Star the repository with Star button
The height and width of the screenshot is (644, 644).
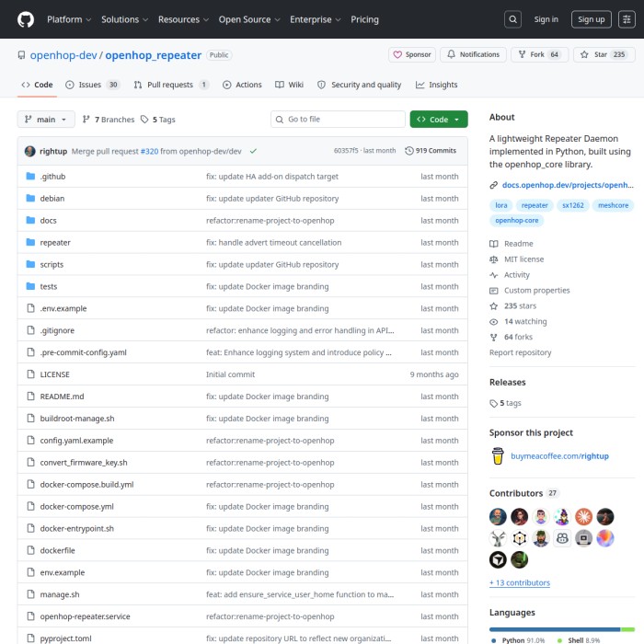(x=604, y=54)
